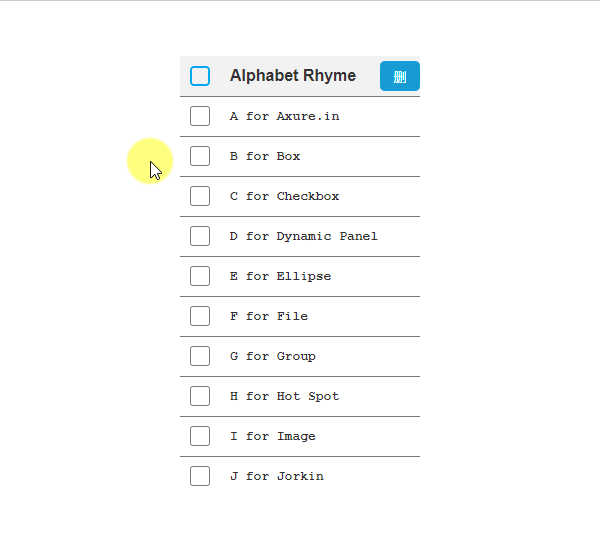This screenshot has height=550, width=600.
Task: Toggle the J for Jorkin checkbox
Action: (200, 476)
